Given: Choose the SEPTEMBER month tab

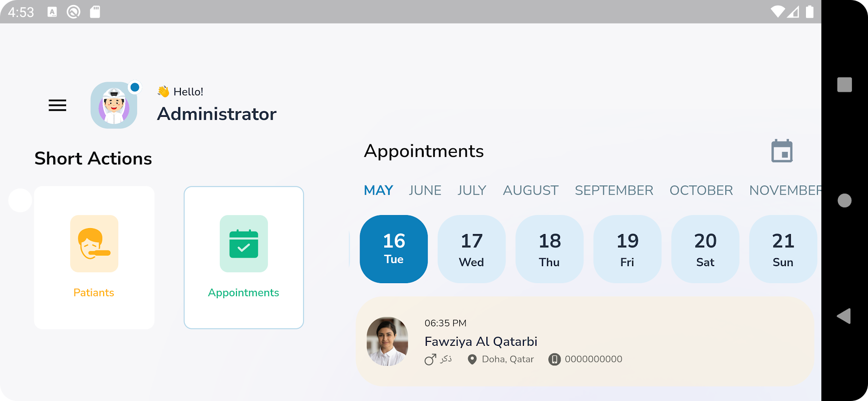Looking at the screenshot, I should pyautogui.click(x=614, y=190).
